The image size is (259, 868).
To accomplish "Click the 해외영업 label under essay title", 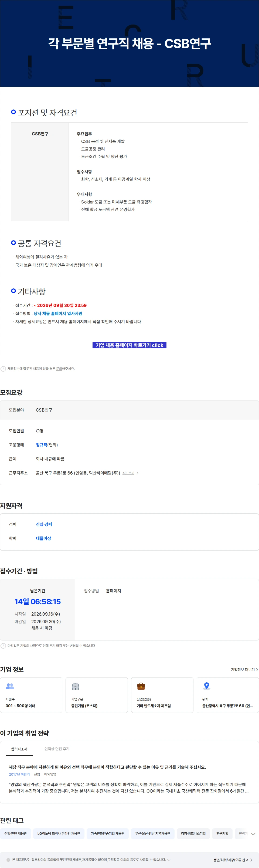I will coord(50,774).
